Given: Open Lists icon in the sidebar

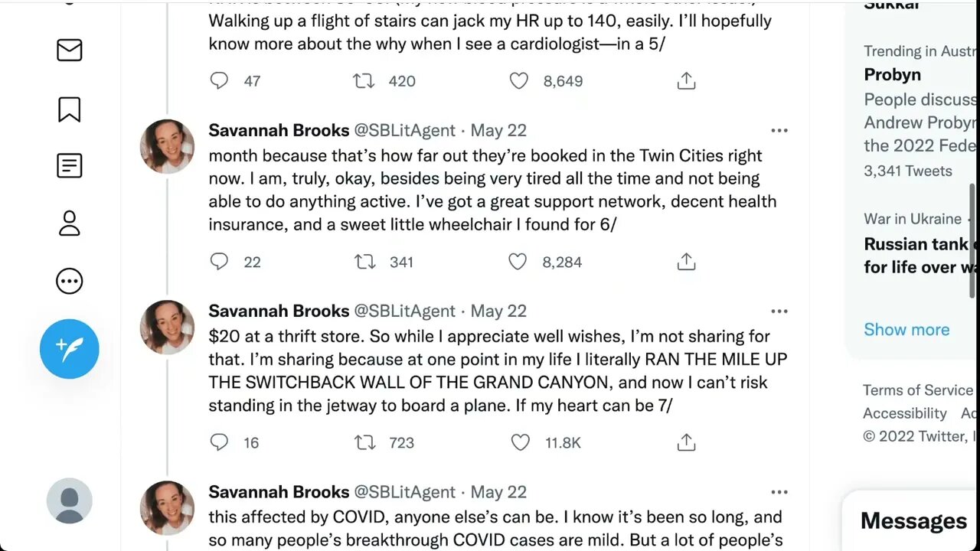Looking at the screenshot, I should click(x=70, y=165).
